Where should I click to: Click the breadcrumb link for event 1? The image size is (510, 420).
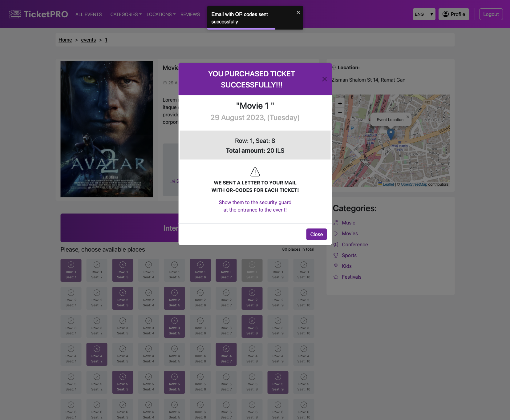point(106,40)
